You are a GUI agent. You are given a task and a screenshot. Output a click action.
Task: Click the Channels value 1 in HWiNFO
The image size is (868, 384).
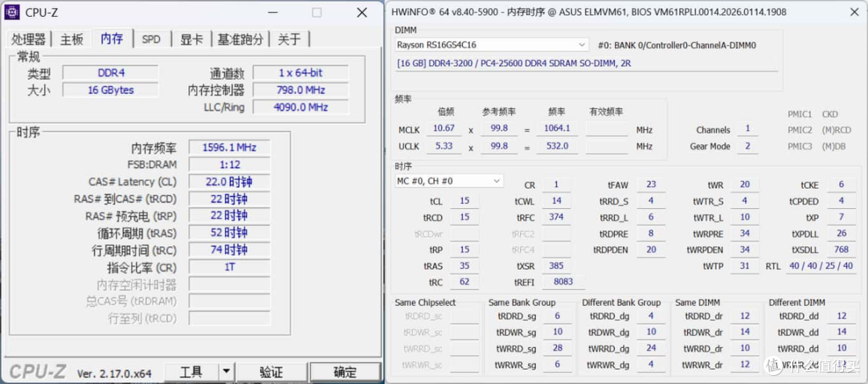point(748,129)
